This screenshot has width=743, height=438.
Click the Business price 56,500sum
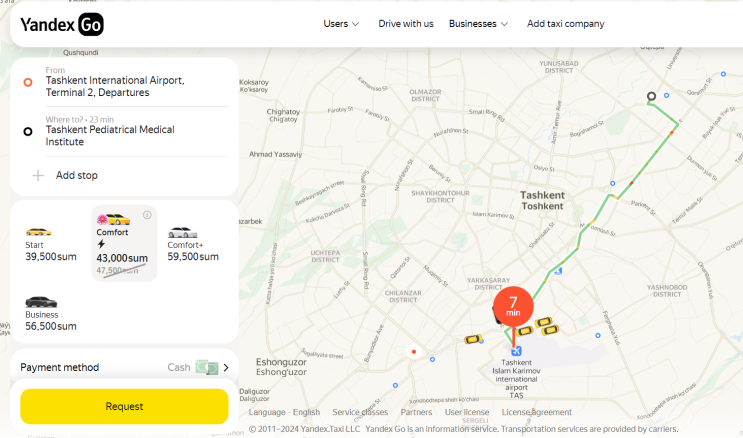pos(51,326)
